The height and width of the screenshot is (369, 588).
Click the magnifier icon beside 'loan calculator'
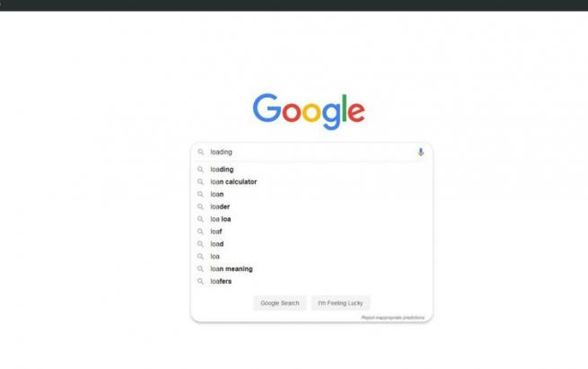point(200,182)
